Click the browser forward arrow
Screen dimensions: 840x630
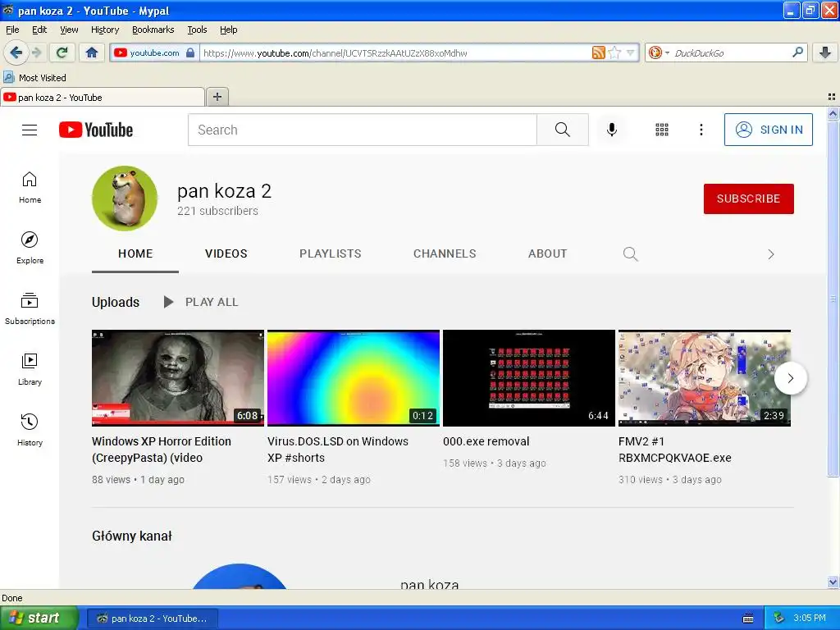coord(36,52)
